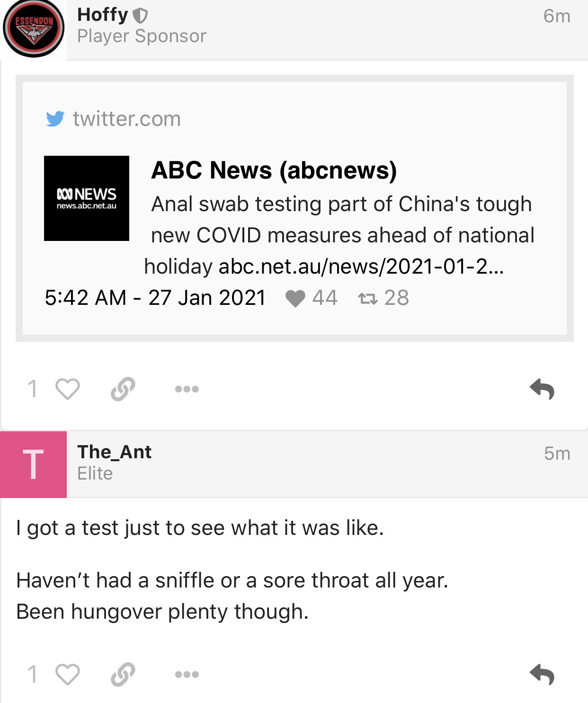Open the 6m post timestamp
Viewport: 588px width, 703px height.
(x=557, y=16)
